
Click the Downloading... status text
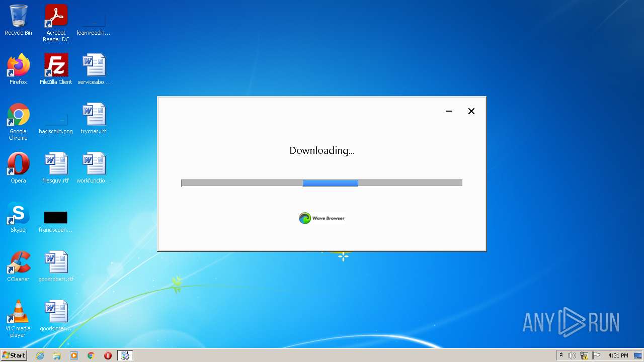(x=322, y=150)
